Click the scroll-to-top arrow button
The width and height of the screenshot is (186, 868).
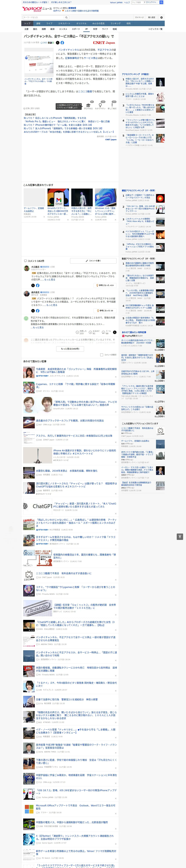[180, 537]
